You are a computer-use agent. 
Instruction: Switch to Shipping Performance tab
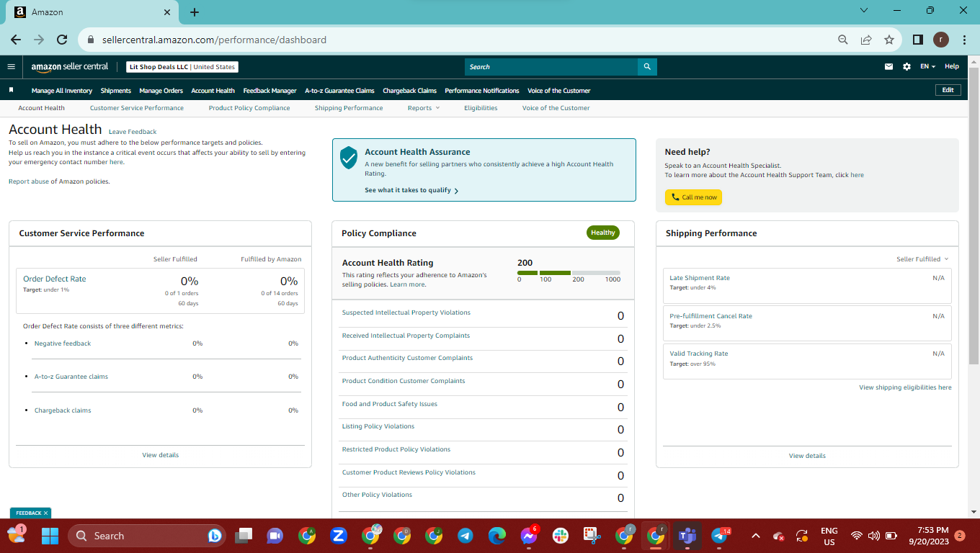pos(349,108)
